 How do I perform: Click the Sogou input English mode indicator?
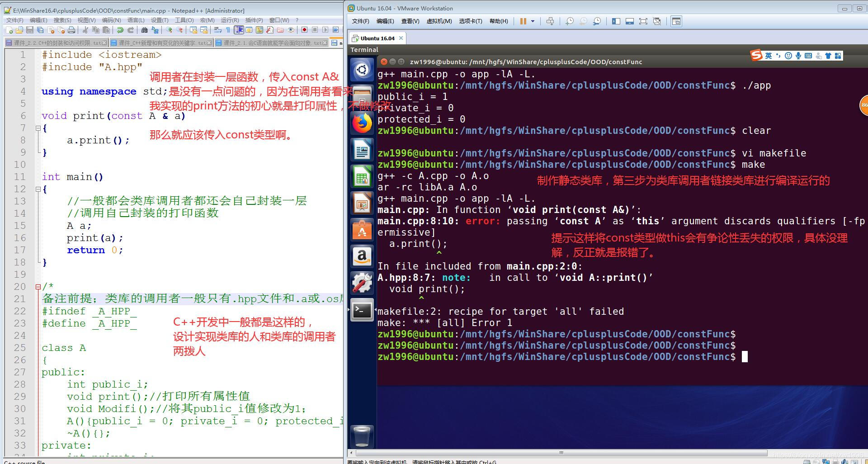768,56
